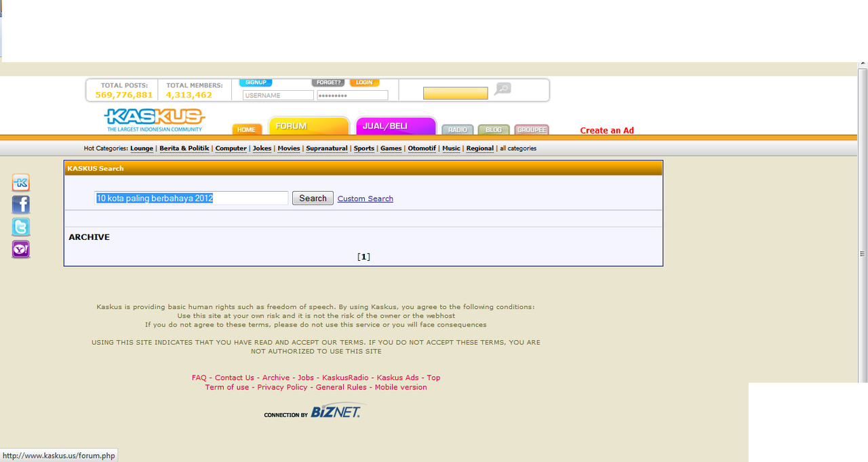Image resolution: width=868 pixels, height=462 pixels.
Task: Open the FORUM tab
Action: pyautogui.click(x=309, y=126)
